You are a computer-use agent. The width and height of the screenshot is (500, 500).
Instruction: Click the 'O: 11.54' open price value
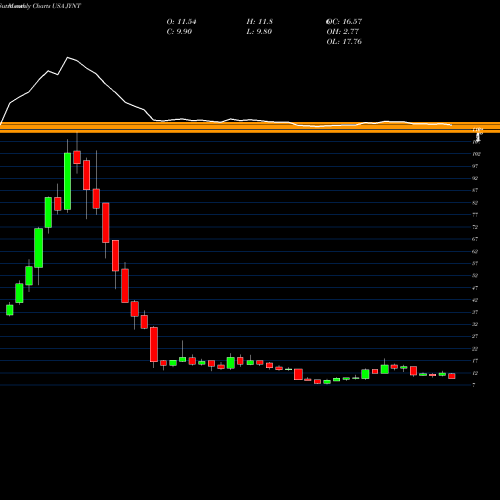[x=181, y=22]
